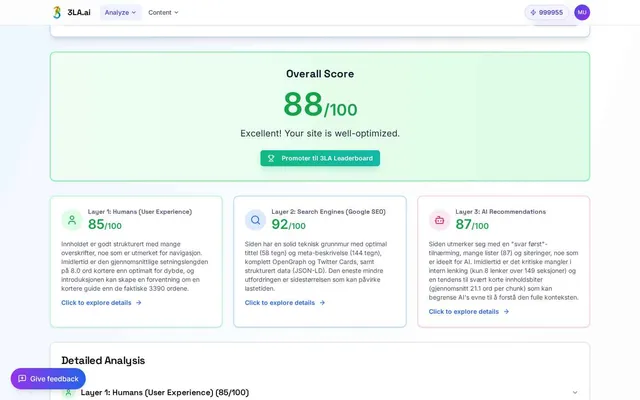
Task: Click the Layer 3 score 87/100
Action: [x=472, y=224]
